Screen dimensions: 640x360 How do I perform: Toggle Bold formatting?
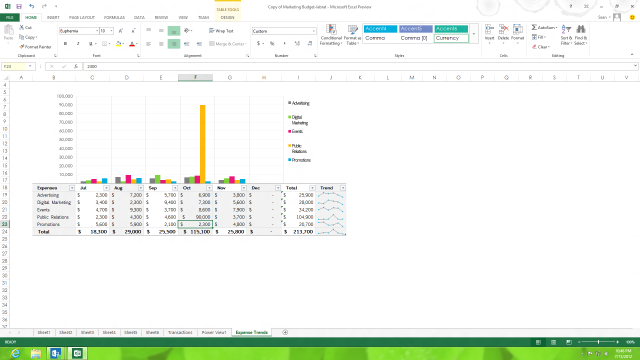65,44
